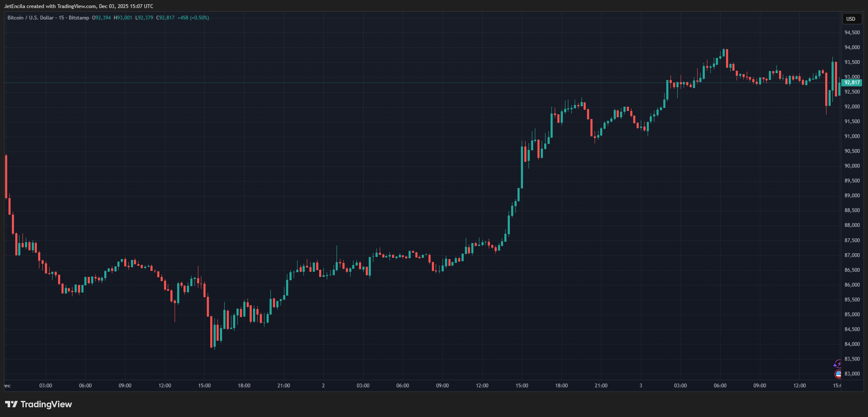Click the Open value O92,394
This screenshot has height=417, width=868.
[101, 18]
